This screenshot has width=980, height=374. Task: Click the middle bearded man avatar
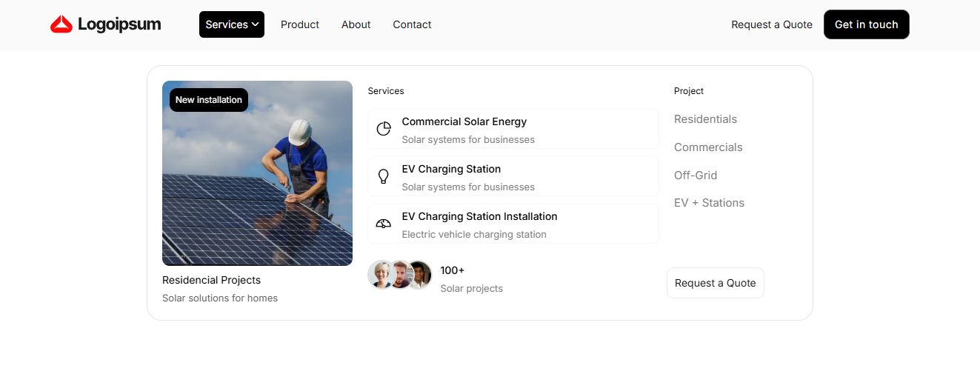(x=400, y=275)
